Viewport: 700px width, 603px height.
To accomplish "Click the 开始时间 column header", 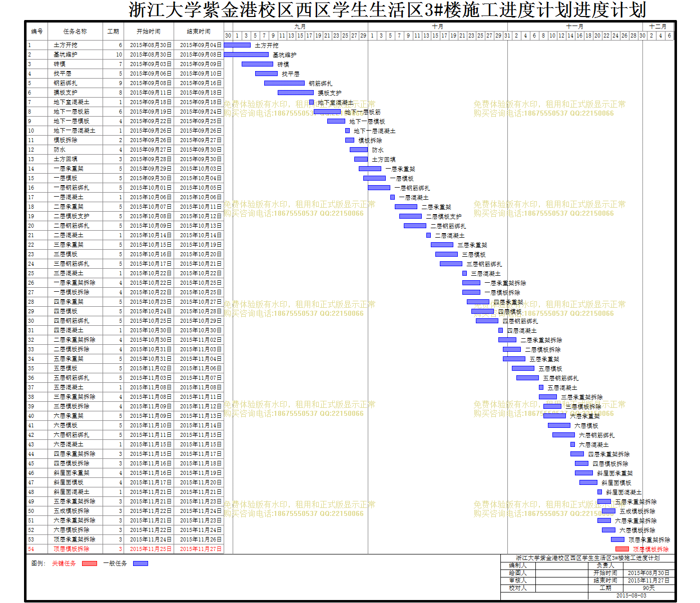I will [149, 31].
